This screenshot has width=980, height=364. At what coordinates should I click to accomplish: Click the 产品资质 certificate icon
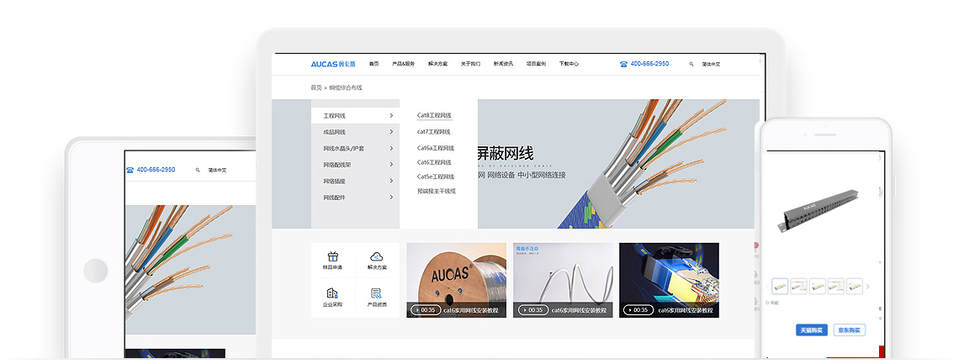click(x=377, y=293)
